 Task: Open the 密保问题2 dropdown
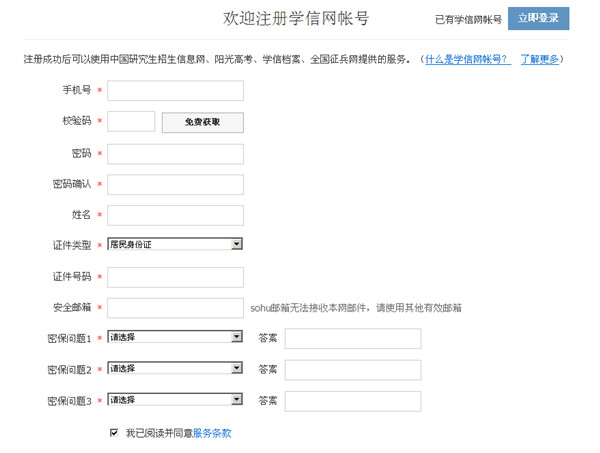(x=175, y=368)
